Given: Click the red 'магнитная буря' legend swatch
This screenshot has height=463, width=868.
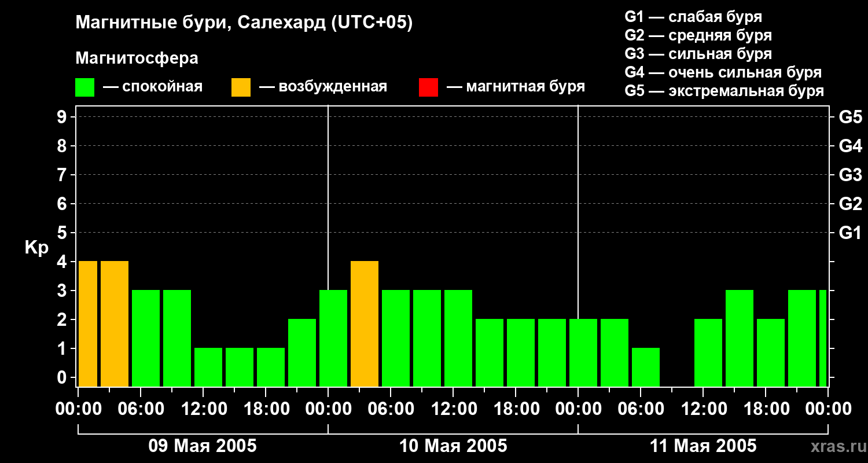Looking at the screenshot, I should point(428,87).
